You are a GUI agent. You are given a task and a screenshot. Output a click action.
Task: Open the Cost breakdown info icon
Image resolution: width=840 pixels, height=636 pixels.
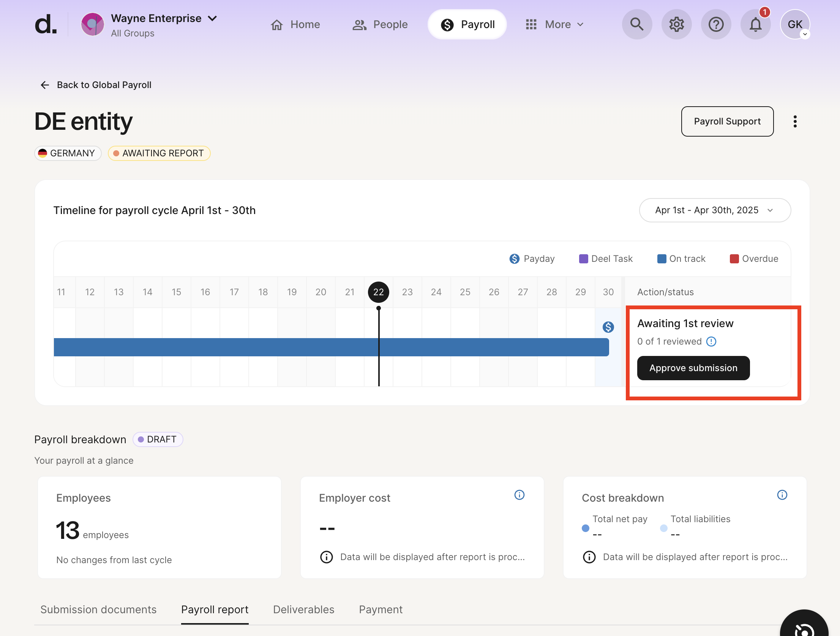[782, 494]
